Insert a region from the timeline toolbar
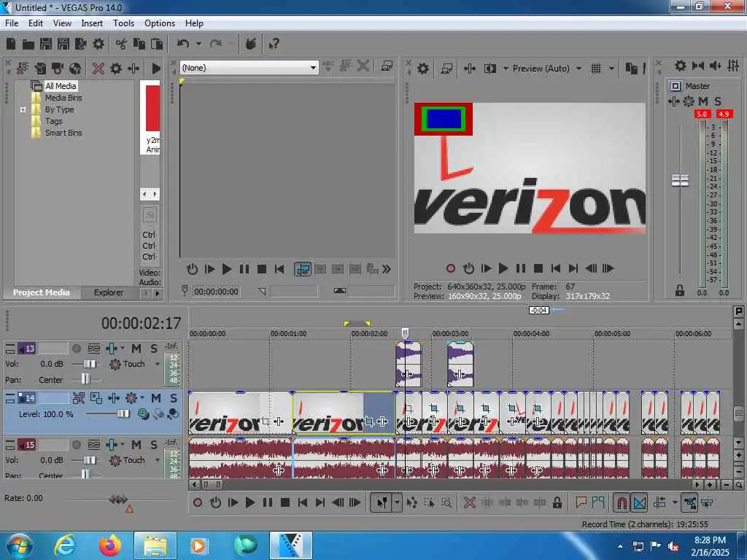The width and height of the screenshot is (747, 560). tap(598, 502)
